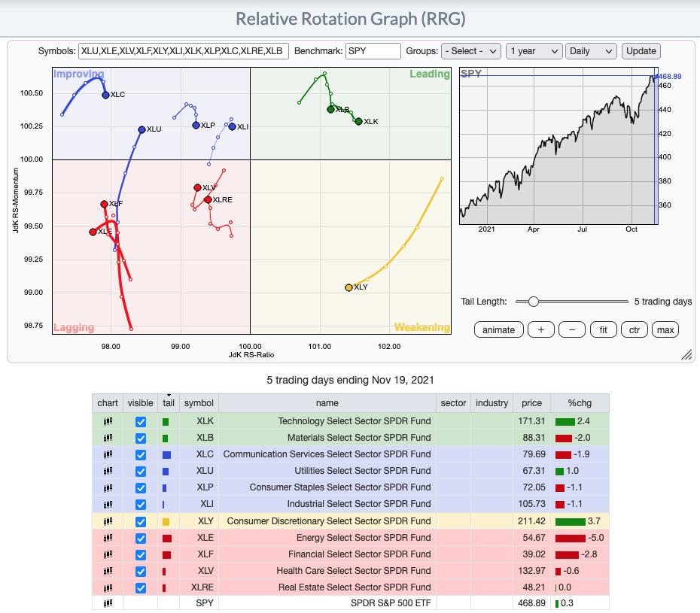
Task: Click XLK green tail color swatch
Action: (165, 422)
